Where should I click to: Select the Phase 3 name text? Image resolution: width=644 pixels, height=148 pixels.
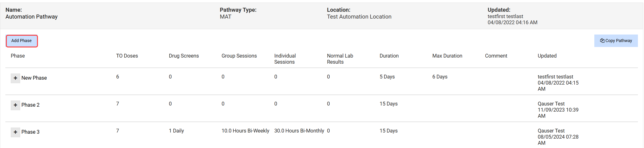coord(30,132)
